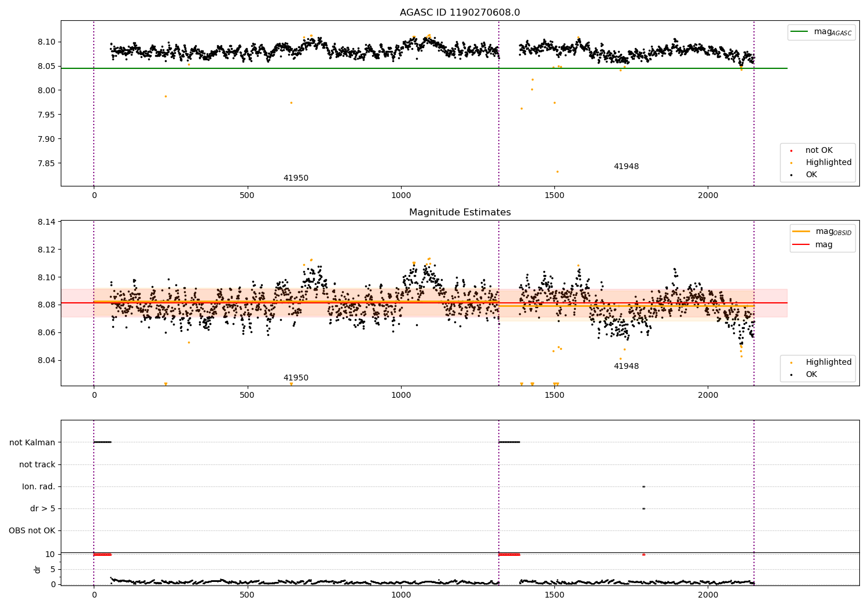Image resolution: width=868 pixels, height=608 pixels.
Task: Click the rotated 'dr' y-axis label
Action: pos(38,569)
